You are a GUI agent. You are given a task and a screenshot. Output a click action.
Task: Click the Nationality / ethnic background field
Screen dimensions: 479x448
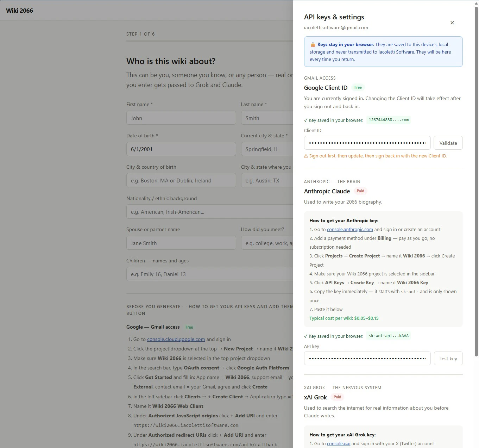pos(210,212)
